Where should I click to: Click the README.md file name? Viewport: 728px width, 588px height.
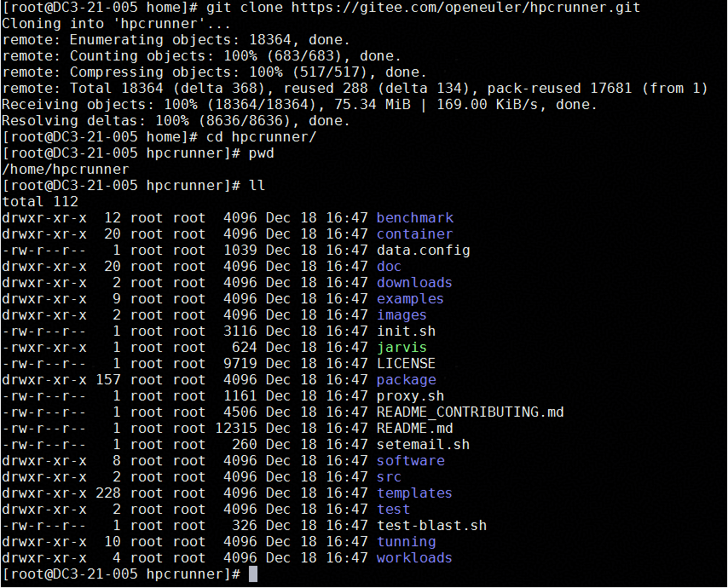(414, 429)
